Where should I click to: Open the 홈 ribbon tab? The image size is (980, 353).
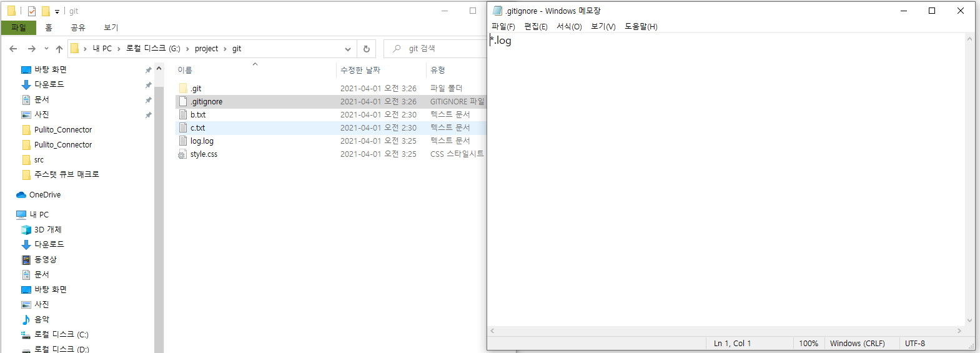click(x=49, y=27)
